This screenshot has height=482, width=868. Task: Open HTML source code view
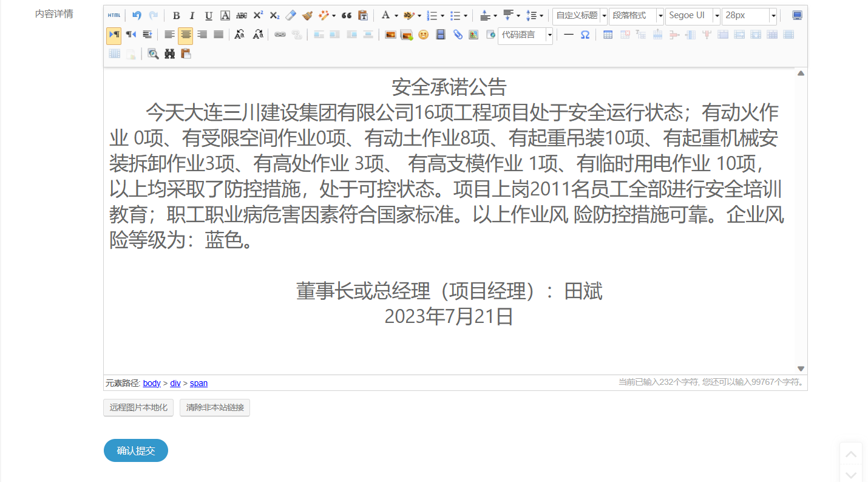point(114,16)
